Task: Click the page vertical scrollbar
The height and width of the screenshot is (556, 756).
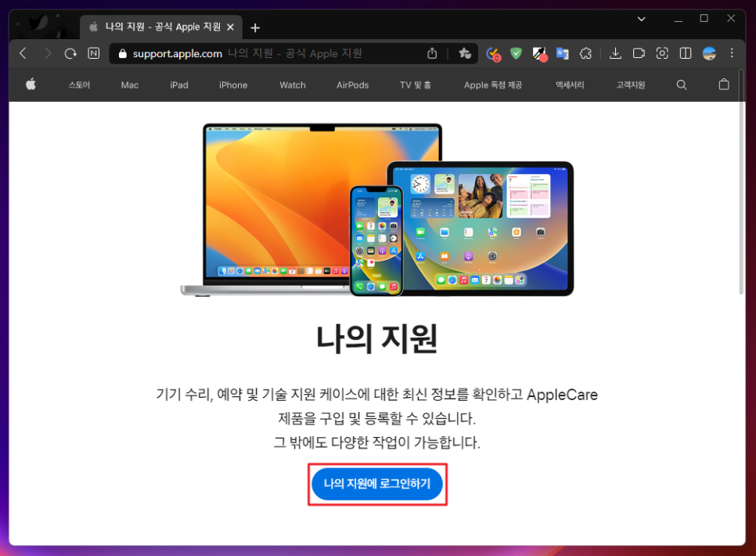Action: [742, 183]
